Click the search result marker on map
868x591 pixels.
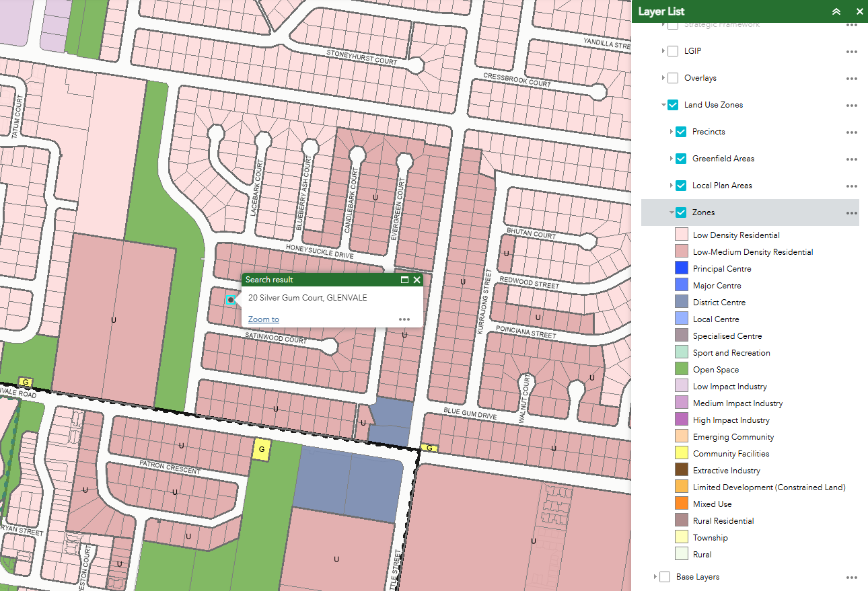pos(231,300)
